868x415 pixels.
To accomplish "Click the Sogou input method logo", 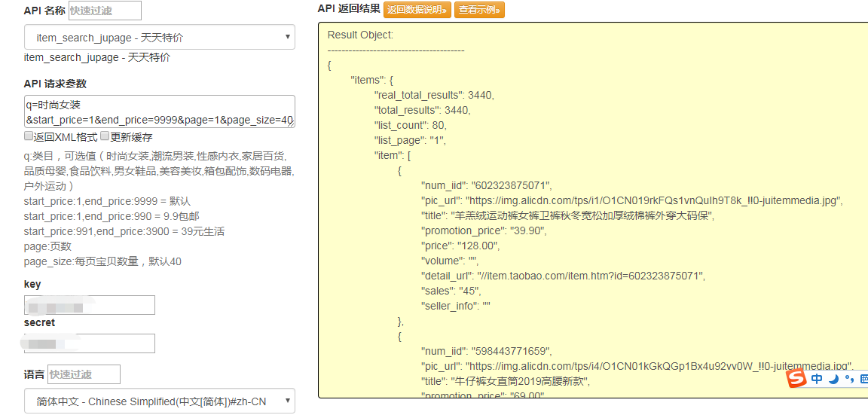I will click(x=797, y=379).
